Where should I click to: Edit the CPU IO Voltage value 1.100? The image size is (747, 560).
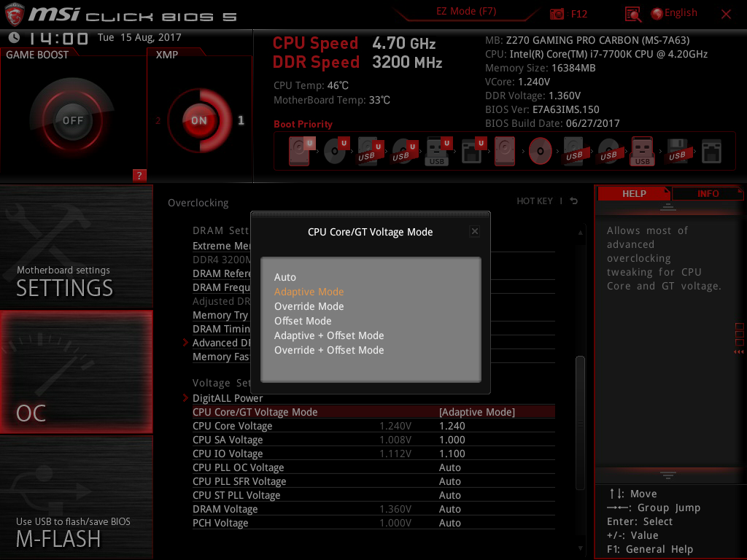[452, 454]
